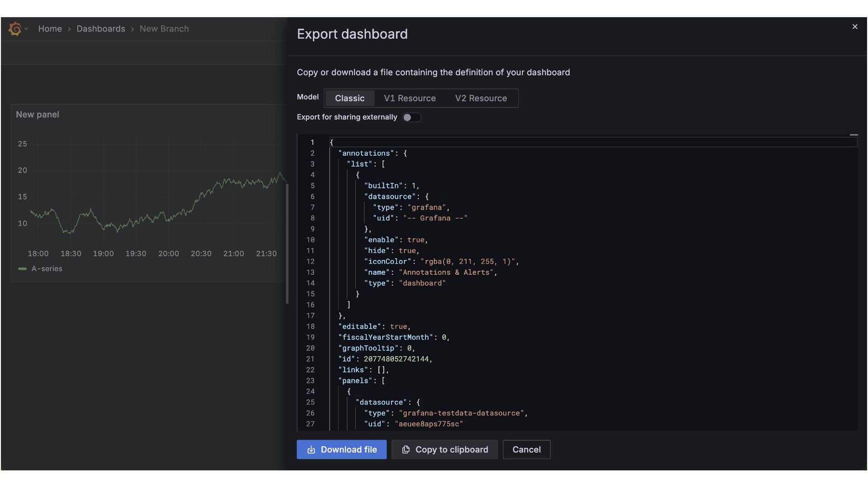This screenshot has height=488, width=868.
Task: Click the "builtIn" line in the JSON
Action: [392, 186]
